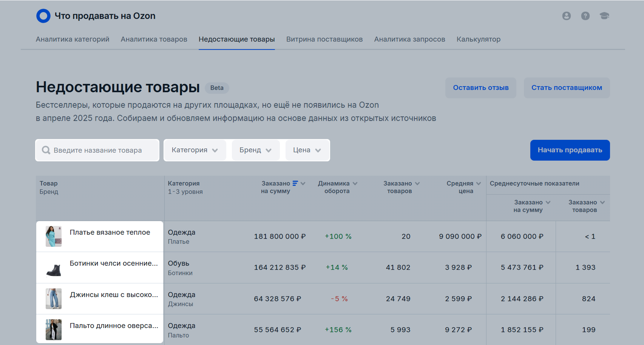The image size is (644, 345).
Task: Click average price 2 599 ₽
Action: (x=458, y=299)
